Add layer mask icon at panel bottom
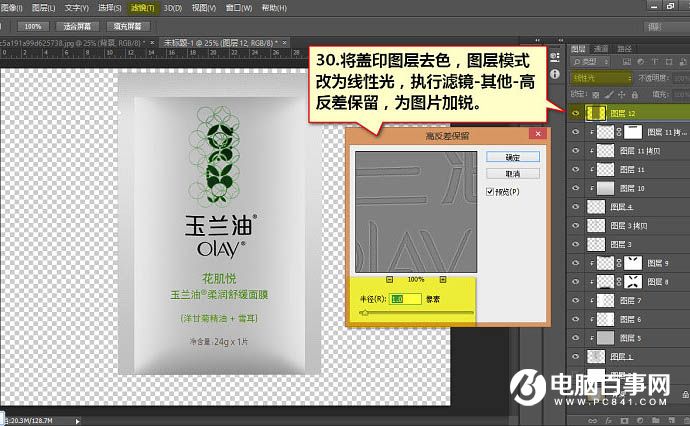Viewport: 690px width, 426px height. [x=624, y=421]
